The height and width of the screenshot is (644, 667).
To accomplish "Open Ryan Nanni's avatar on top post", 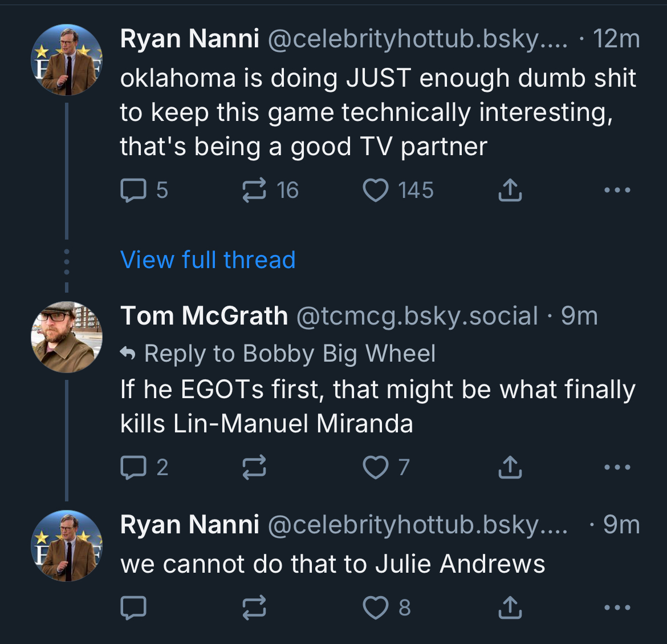I will pos(67,60).
